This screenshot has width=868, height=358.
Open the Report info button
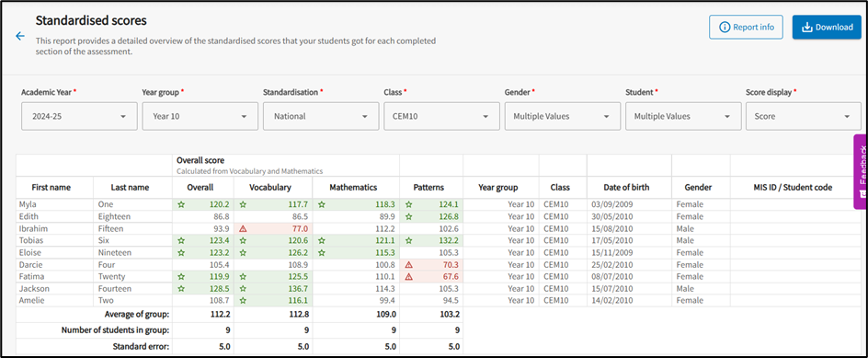tap(746, 28)
